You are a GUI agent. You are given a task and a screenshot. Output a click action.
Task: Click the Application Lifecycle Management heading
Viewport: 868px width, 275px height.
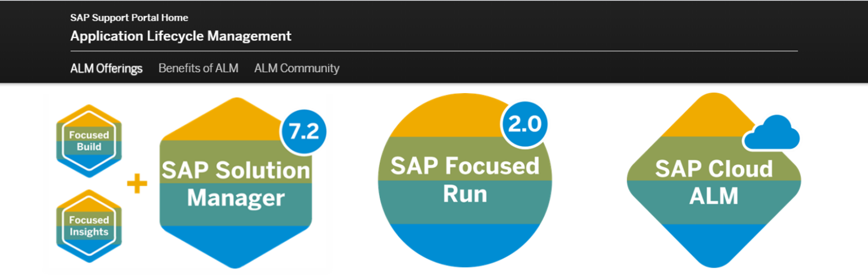click(x=181, y=37)
